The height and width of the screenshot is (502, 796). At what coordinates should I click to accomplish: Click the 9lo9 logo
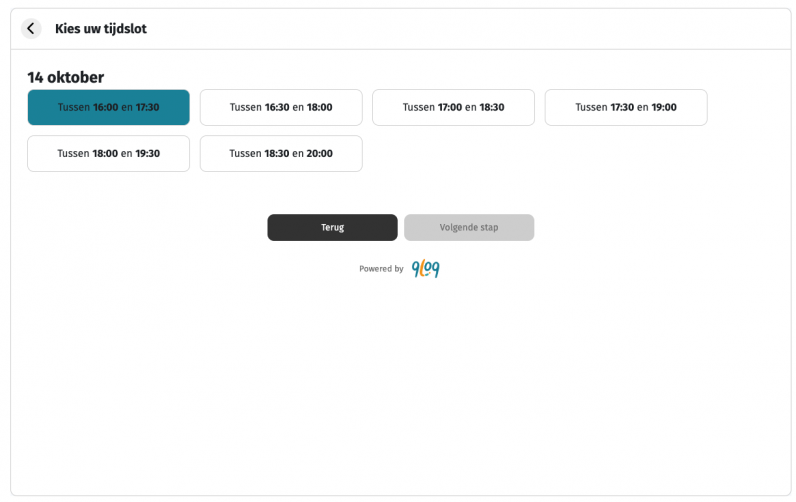click(x=425, y=269)
